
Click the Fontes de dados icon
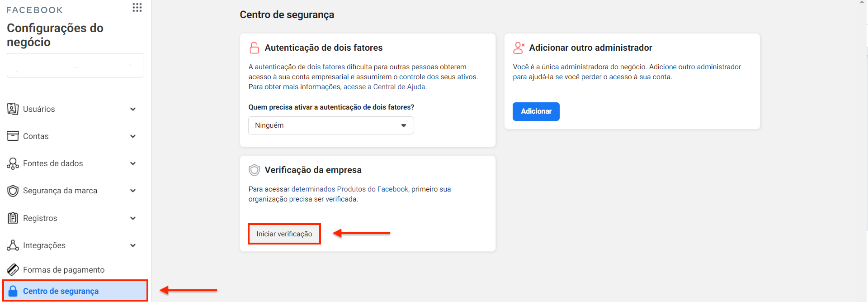click(13, 163)
